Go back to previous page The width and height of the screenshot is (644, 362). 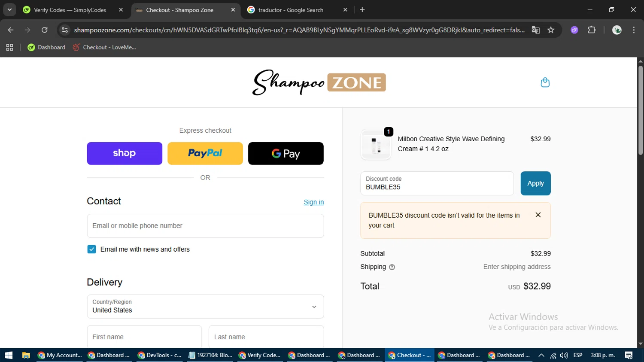coord(11,30)
